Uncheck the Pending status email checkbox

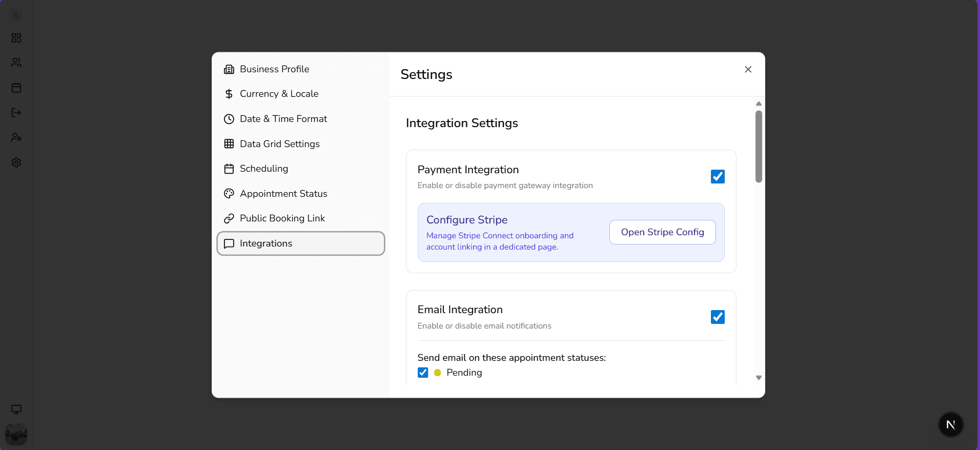click(423, 373)
